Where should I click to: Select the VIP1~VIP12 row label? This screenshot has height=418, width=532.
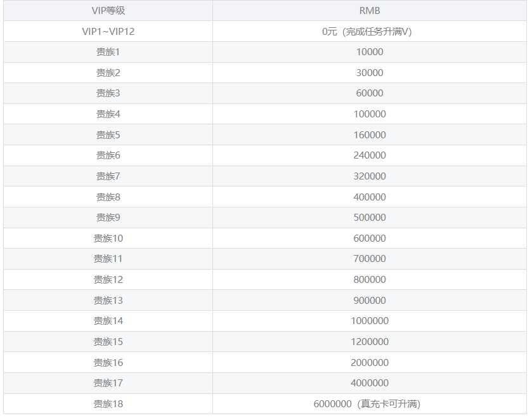pos(108,32)
